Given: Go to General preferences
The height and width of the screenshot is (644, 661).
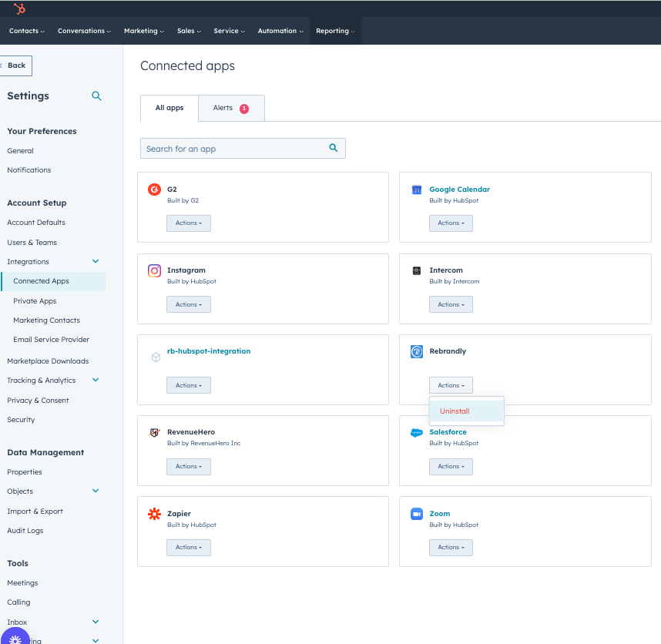Looking at the screenshot, I should 20,150.
